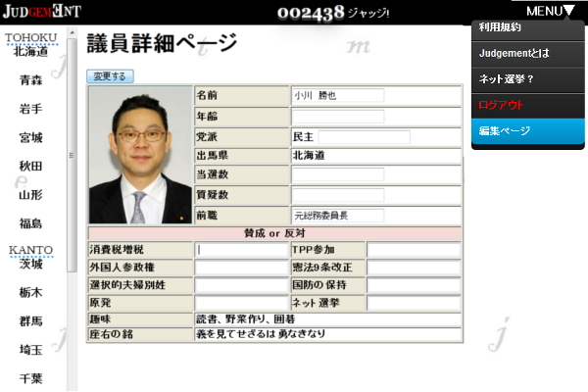Viewport: 588px width, 392px height.
Task: Click the politician's profile photo
Action: click(x=140, y=155)
